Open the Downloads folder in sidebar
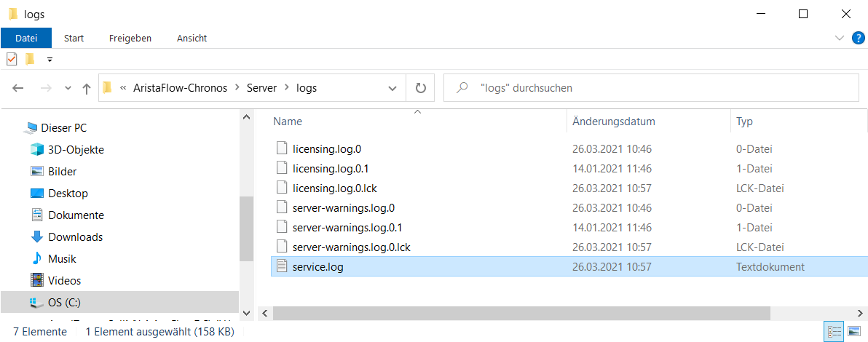 pyautogui.click(x=75, y=237)
